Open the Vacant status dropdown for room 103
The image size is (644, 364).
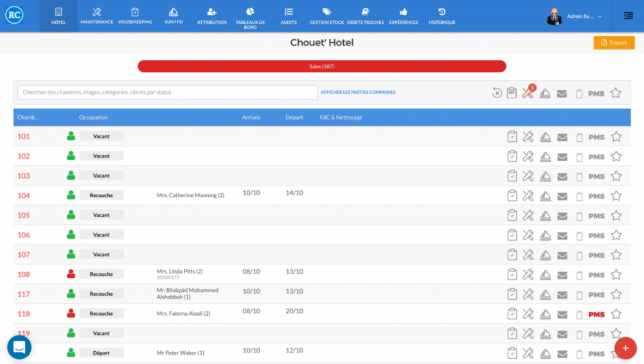coord(102,176)
